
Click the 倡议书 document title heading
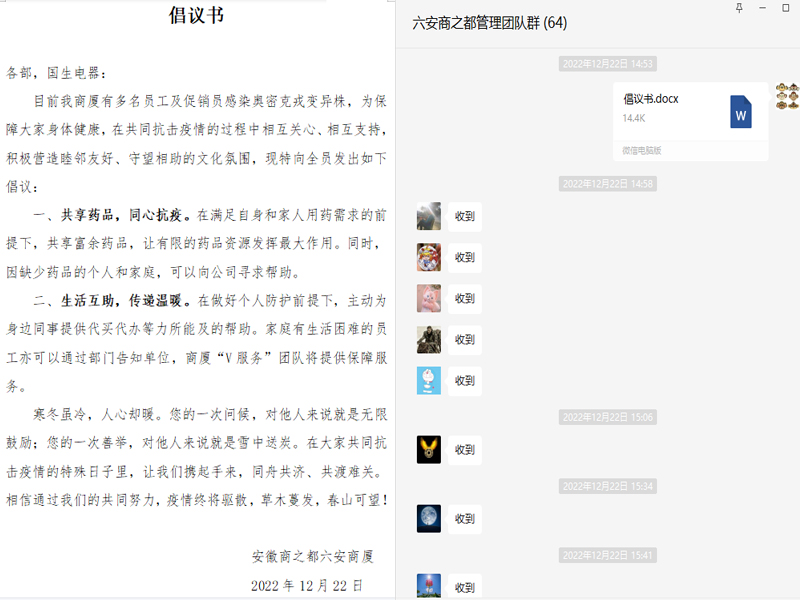[x=196, y=15]
